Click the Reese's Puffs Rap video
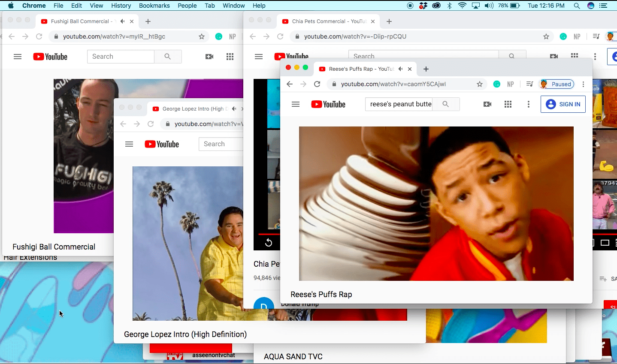This screenshot has height=364, width=617. tap(436, 204)
